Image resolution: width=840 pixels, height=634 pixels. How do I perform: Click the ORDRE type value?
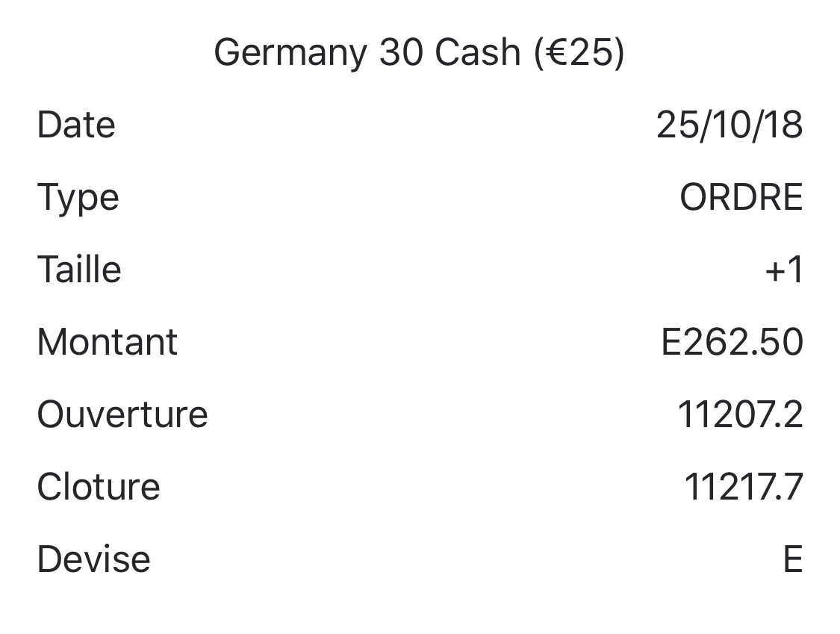741,198
